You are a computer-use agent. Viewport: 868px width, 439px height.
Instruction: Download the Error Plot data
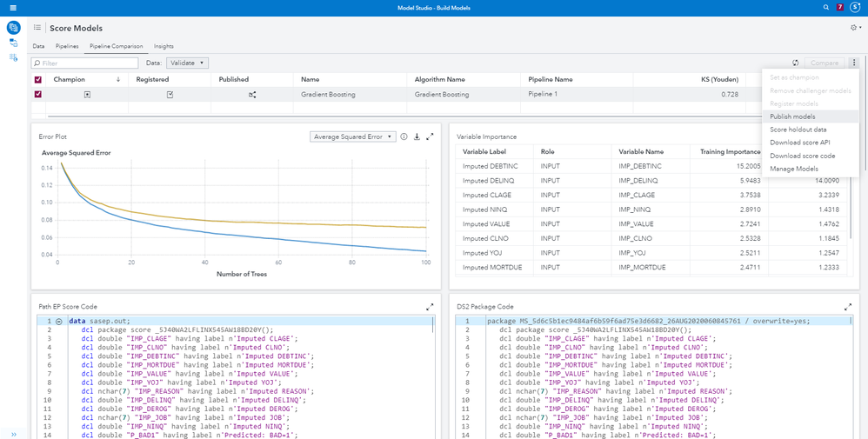(x=417, y=136)
